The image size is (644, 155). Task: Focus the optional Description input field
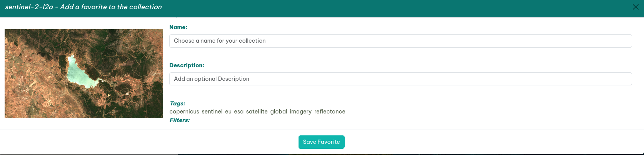coord(400,79)
